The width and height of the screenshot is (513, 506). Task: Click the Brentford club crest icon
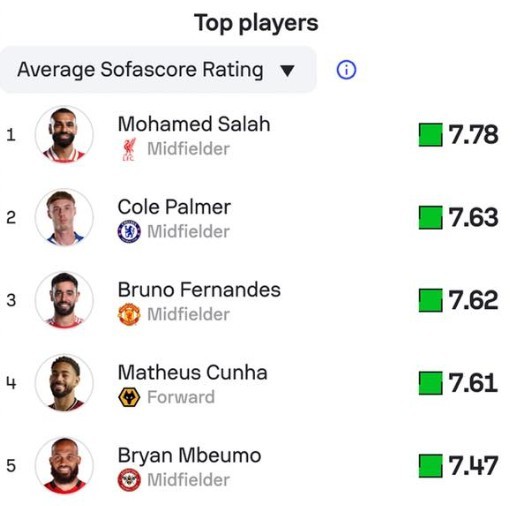coord(129,480)
